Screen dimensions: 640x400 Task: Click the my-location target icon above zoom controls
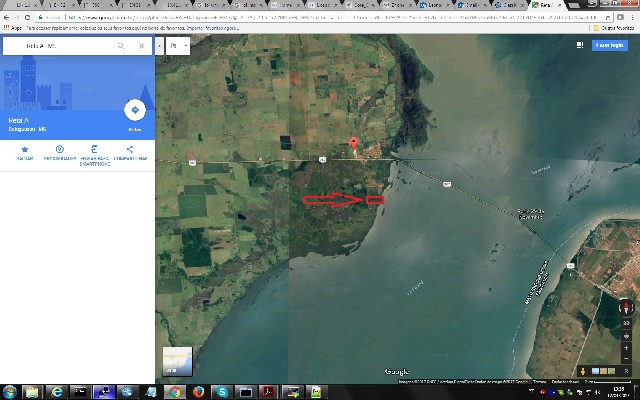tap(627, 336)
